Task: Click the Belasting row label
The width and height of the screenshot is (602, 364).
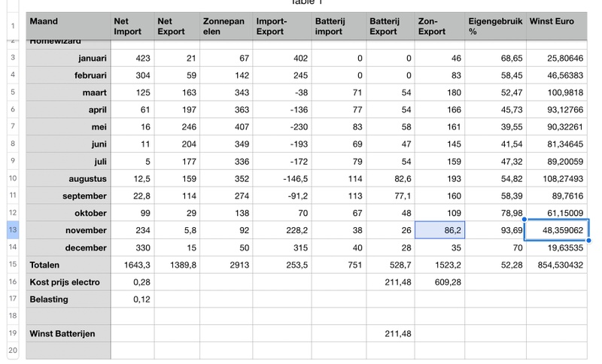Action: tap(68, 299)
